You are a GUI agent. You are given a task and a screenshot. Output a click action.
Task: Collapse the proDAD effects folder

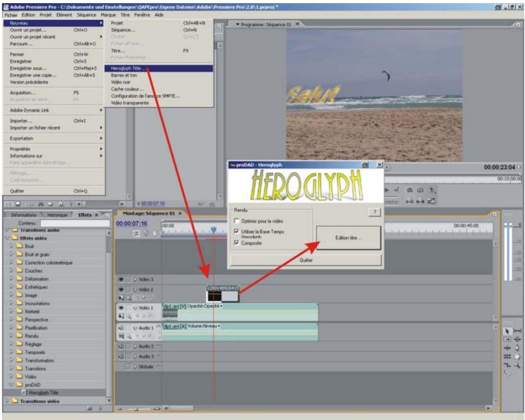(x=12, y=385)
